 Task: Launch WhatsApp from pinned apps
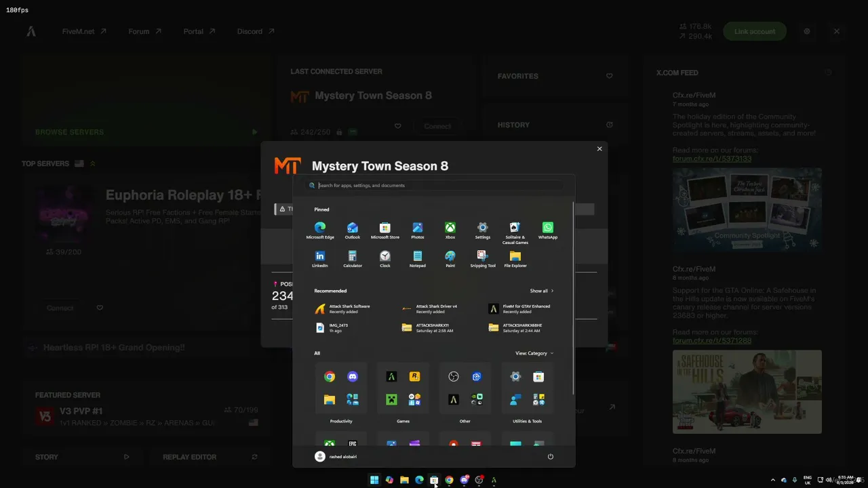point(548,230)
